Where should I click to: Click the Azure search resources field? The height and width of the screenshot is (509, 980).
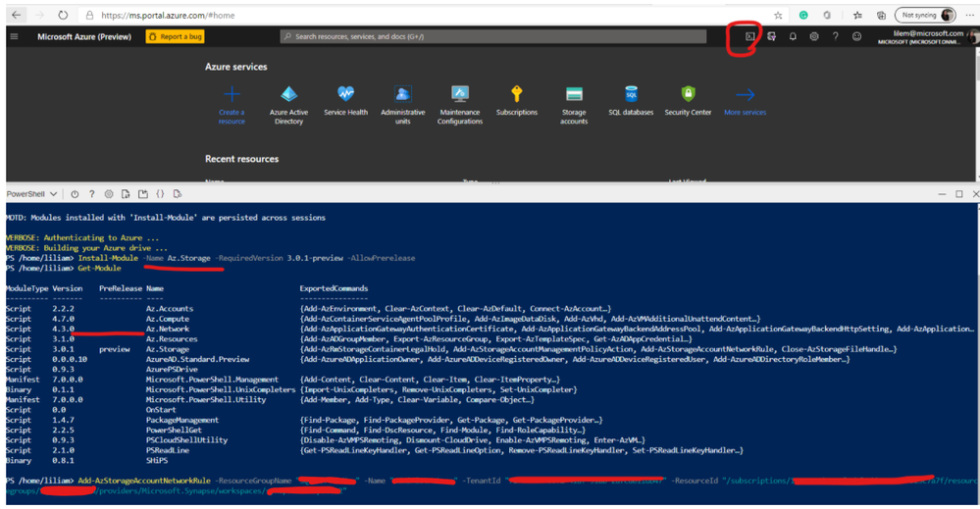(493, 37)
